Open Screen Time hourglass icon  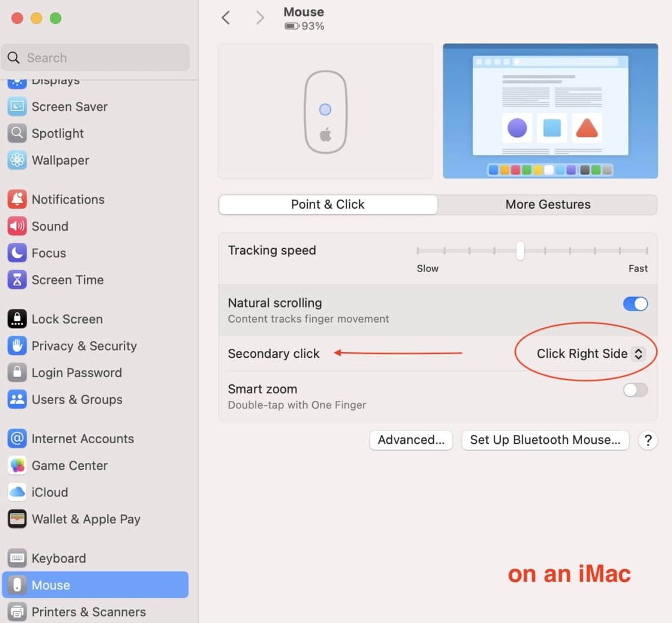click(x=17, y=280)
